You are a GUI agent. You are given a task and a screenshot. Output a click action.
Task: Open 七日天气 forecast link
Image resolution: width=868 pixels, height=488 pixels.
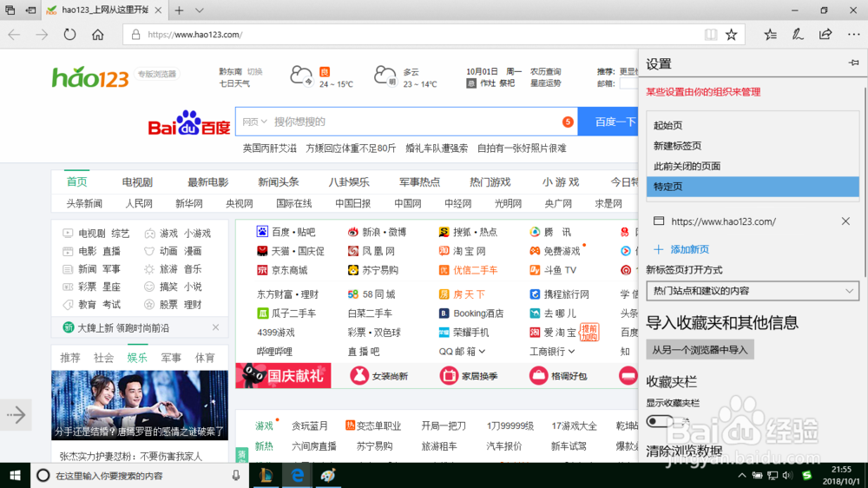click(234, 83)
